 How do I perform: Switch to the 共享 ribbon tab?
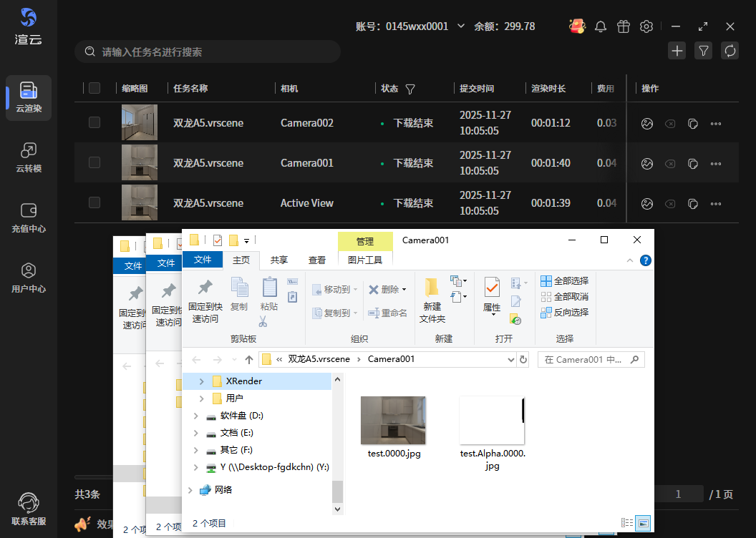tap(279, 260)
